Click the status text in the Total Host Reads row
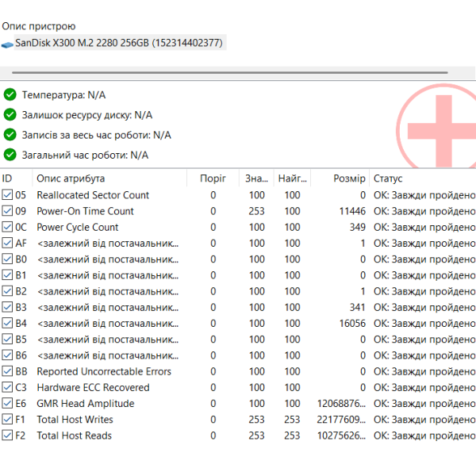 [x=424, y=436]
